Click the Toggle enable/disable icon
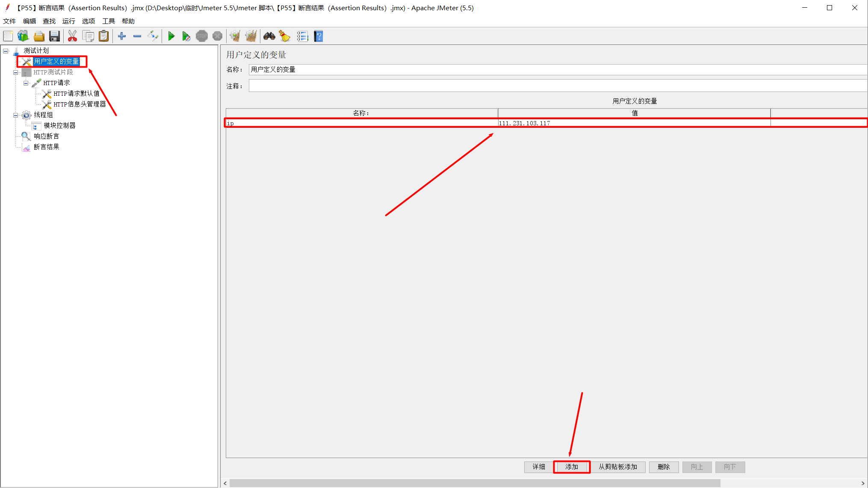The image size is (868, 488). [153, 36]
